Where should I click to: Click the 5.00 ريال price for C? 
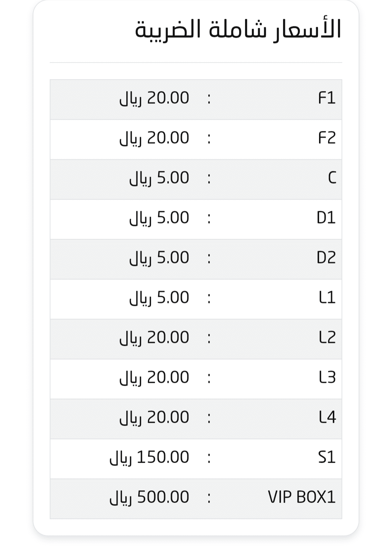tap(159, 178)
